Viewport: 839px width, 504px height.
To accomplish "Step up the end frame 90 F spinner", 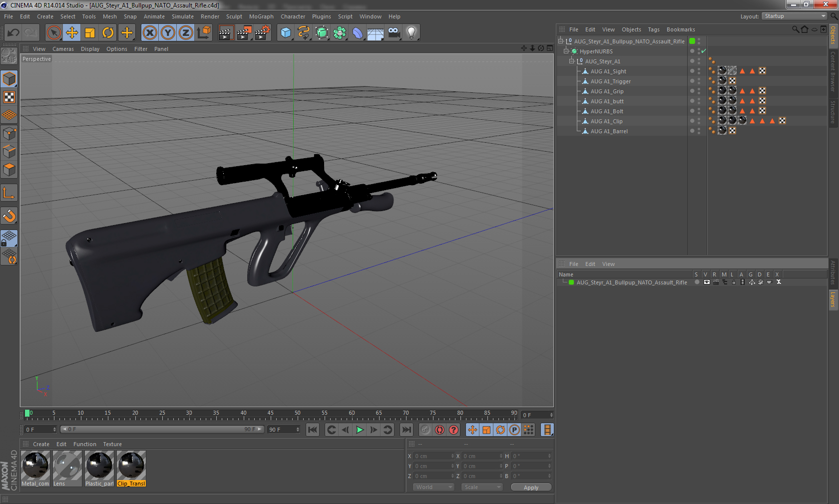I will pos(298,428).
